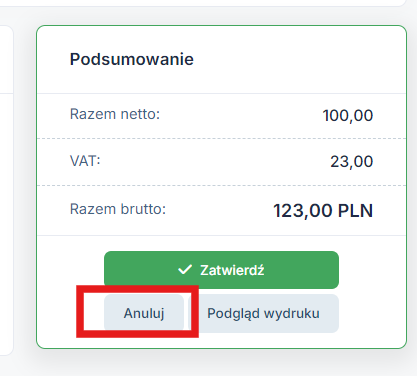417x376 pixels.
Task: Click the gray background below the summary card
Action: (221, 364)
